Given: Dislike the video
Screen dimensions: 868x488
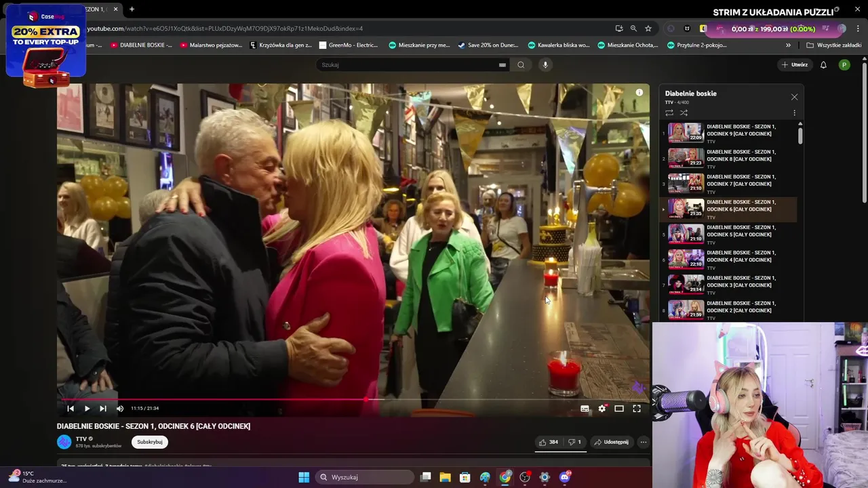Looking at the screenshot, I should (574, 442).
